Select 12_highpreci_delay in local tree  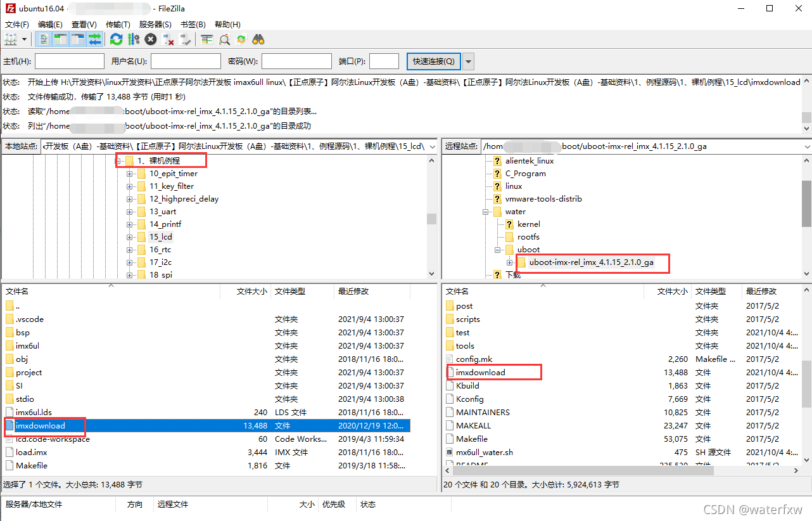point(184,199)
